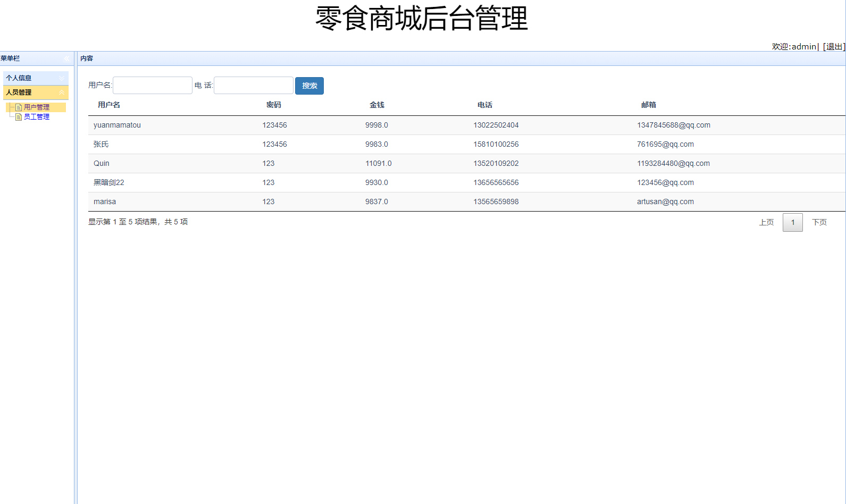Sort by 密码 column header

(x=274, y=105)
